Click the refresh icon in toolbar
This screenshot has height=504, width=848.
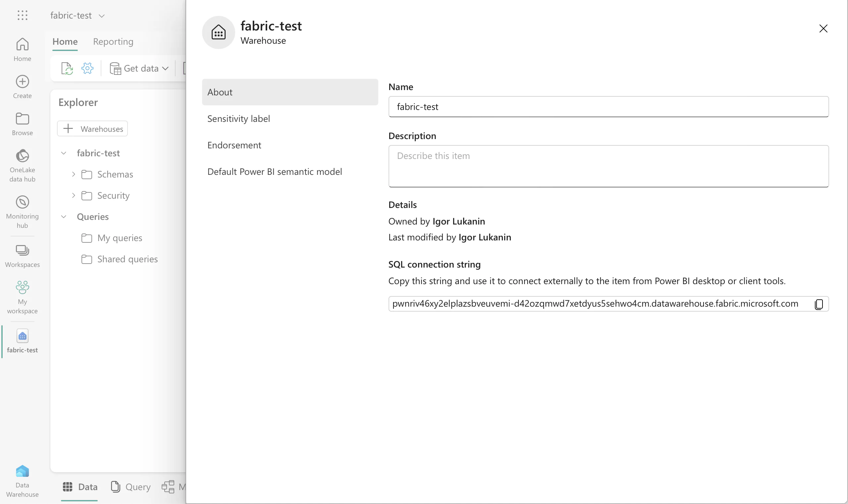coord(67,68)
